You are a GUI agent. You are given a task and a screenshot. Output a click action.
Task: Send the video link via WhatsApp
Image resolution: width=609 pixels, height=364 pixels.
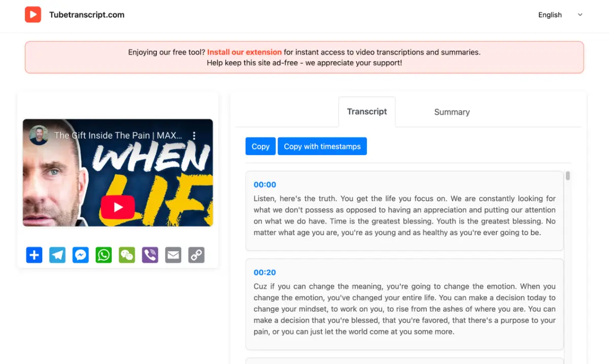(x=104, y=255)
